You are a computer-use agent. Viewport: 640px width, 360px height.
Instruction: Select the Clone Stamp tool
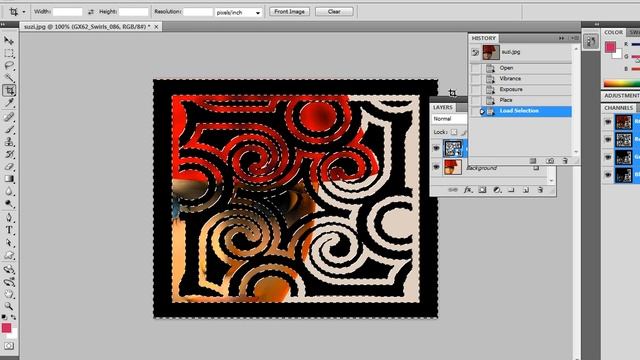[9, 142]
